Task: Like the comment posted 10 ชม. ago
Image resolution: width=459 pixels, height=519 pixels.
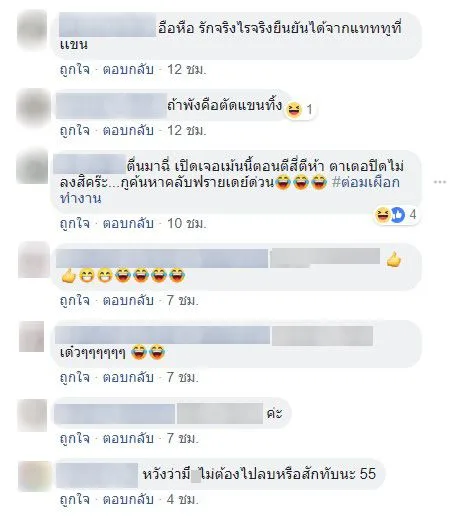Action: [75, 223]
